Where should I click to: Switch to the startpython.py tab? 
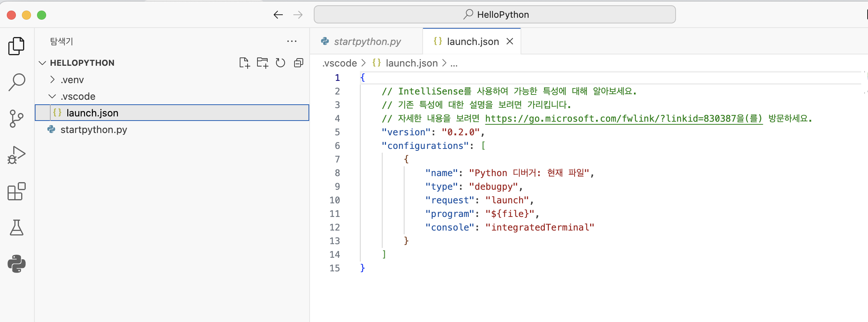click(x=366, y=41)
